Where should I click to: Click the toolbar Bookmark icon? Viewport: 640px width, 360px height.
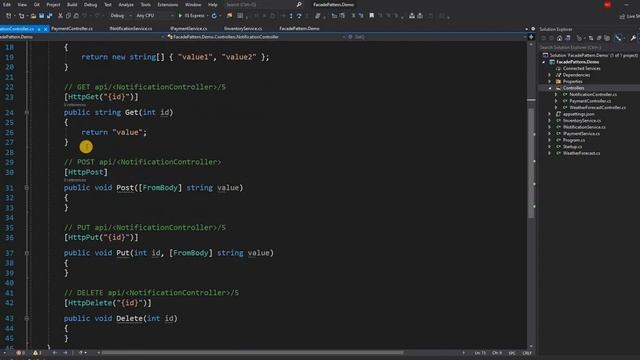point(371,16)
